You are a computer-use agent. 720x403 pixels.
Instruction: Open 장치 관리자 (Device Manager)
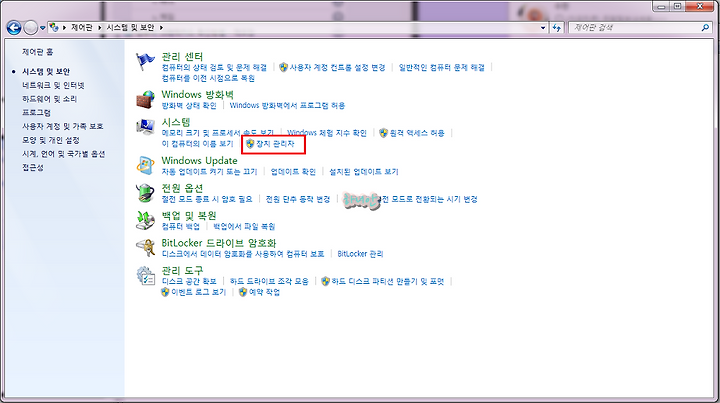pyautogui.click(x=275, y=144)
